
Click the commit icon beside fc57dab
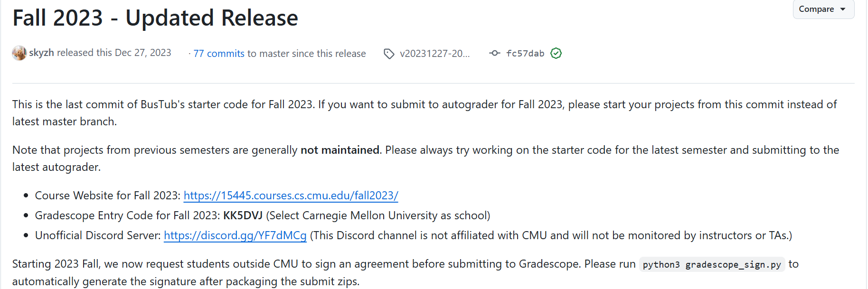[494, 53]
